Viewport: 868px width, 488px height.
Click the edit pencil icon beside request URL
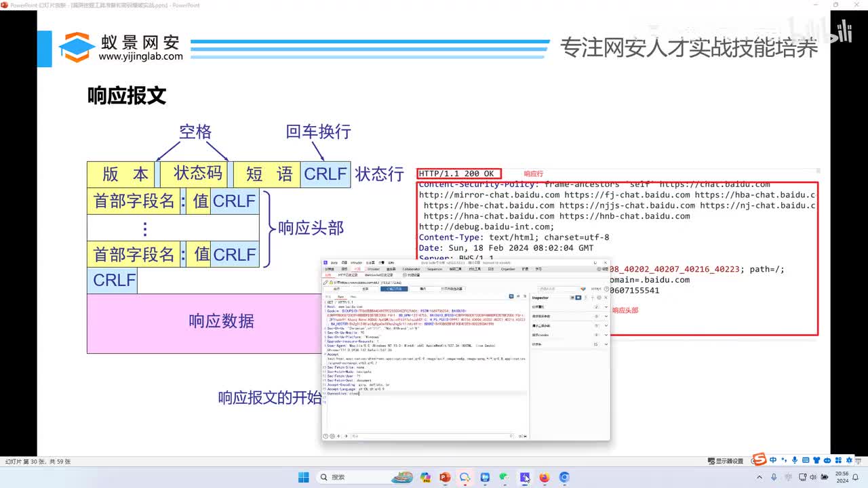point(325,283)
